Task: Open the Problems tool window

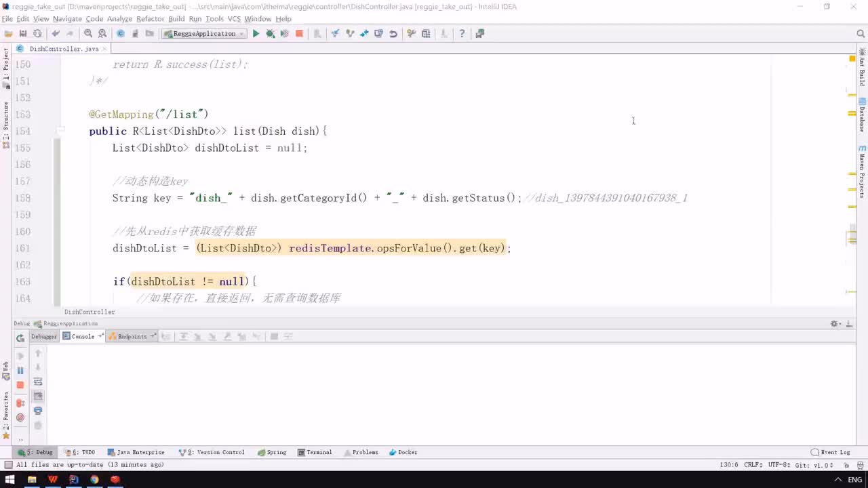Action: [361, 452]
